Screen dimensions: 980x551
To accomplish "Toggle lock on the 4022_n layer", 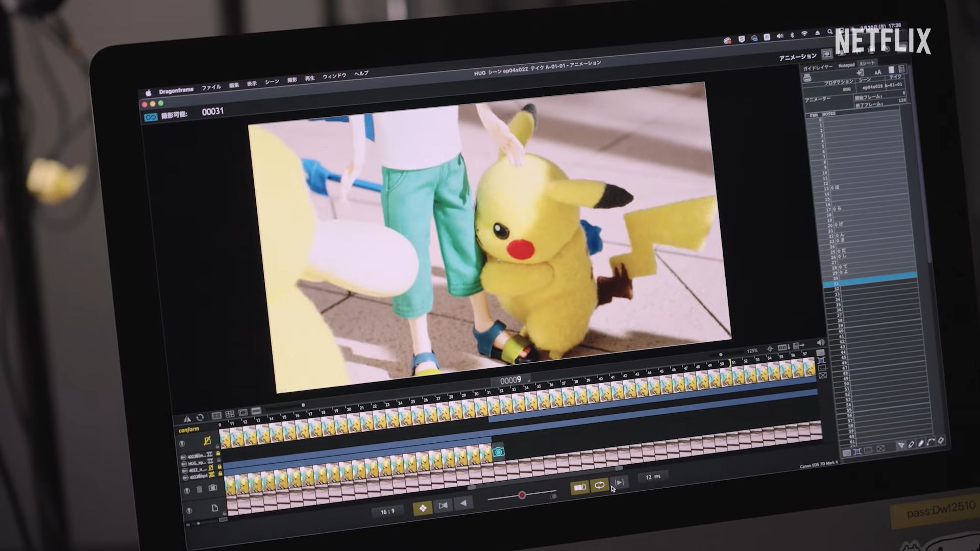I will tap(219, 467).
